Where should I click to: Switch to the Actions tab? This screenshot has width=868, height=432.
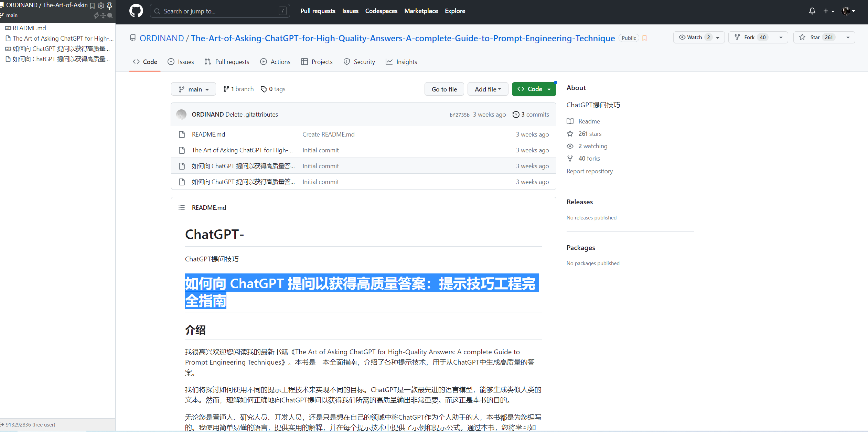pyautogui.click(x=275, y=62)
